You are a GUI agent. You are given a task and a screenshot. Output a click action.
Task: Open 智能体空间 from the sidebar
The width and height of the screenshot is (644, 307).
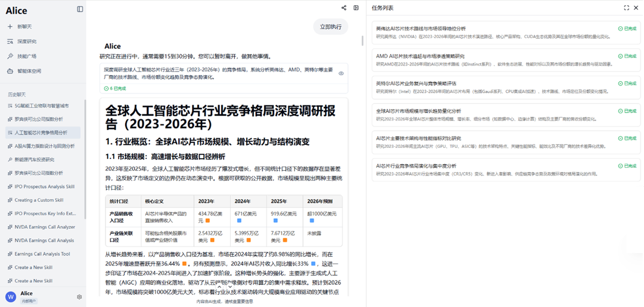29,71
